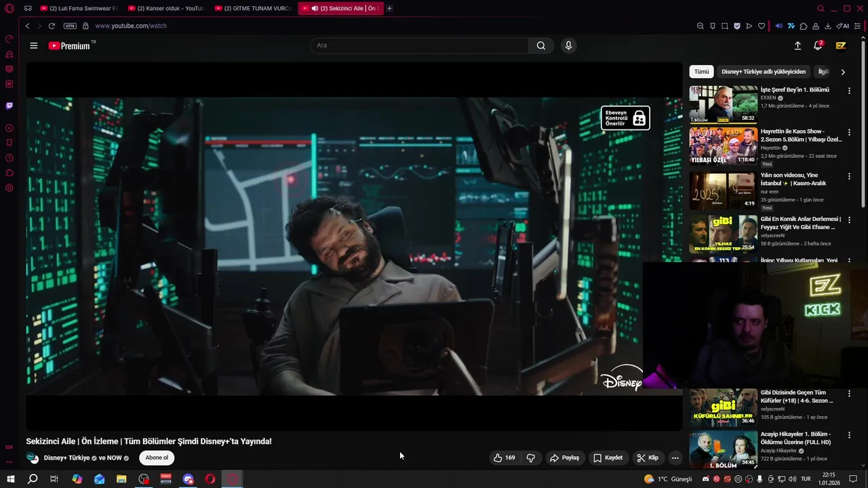The image size is (868, 488).
Task: Open options menu for Hayrettin Kaos Show video
Action: (x=849, y=132)
